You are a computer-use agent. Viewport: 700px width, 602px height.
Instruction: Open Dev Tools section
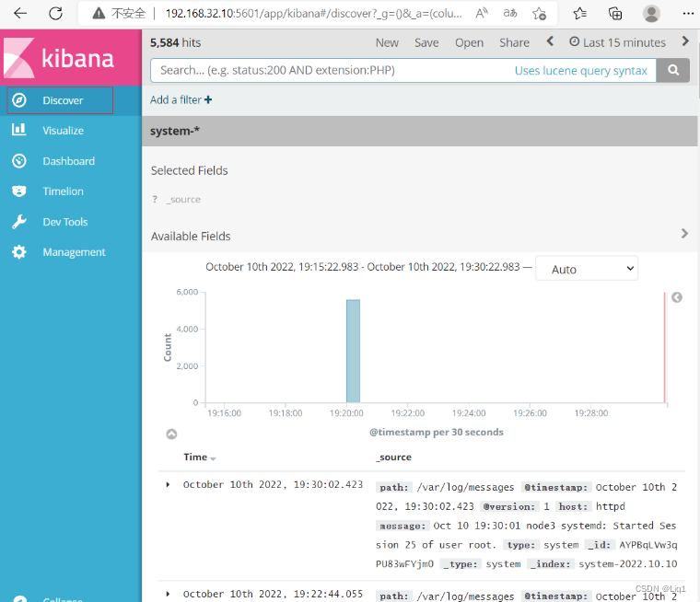pos(65,222)
